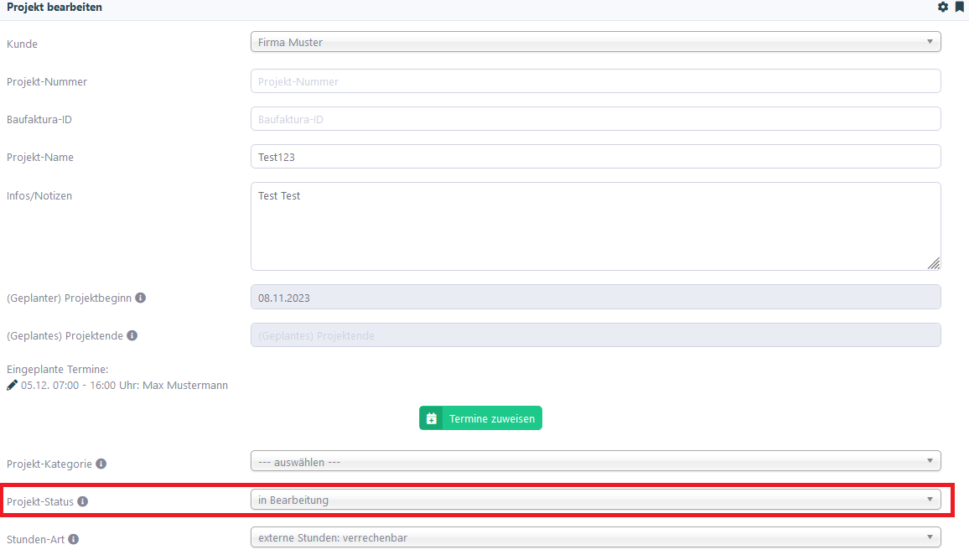Show info icon next to Projekt-Status

(x=83, y=501)
